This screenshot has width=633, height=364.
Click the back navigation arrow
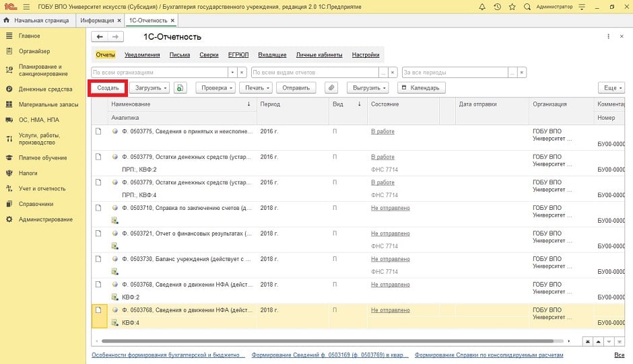coord(100,37)
